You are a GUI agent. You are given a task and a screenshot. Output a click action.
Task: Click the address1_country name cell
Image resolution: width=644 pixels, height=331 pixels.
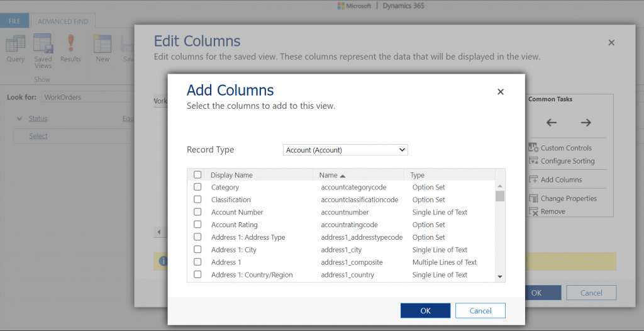[347, 274]
